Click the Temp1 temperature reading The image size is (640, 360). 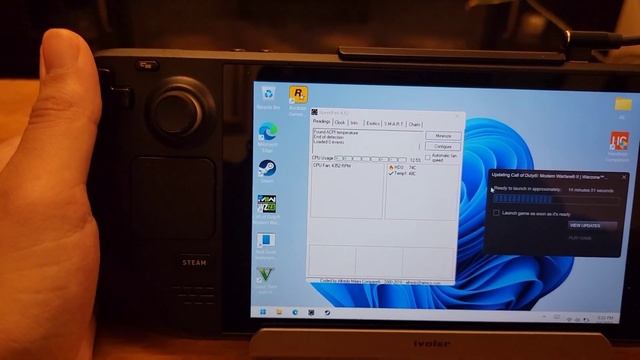[x=405, y=173]
